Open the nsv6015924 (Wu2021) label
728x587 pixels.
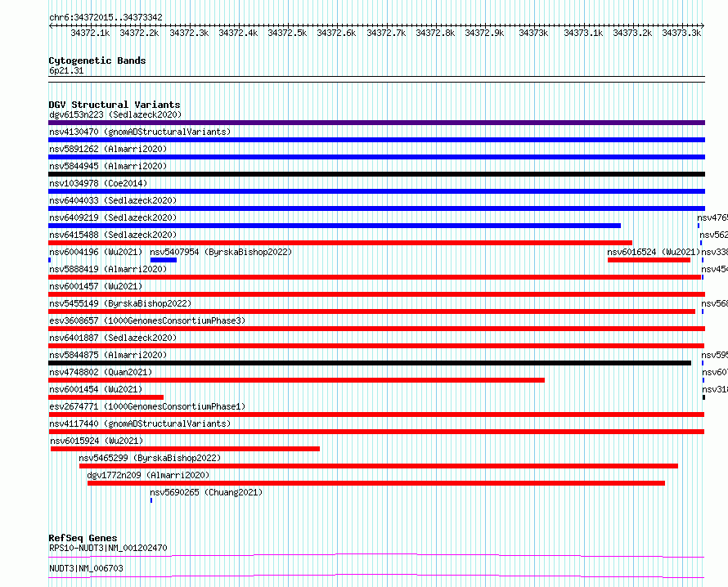pos(97,441)
